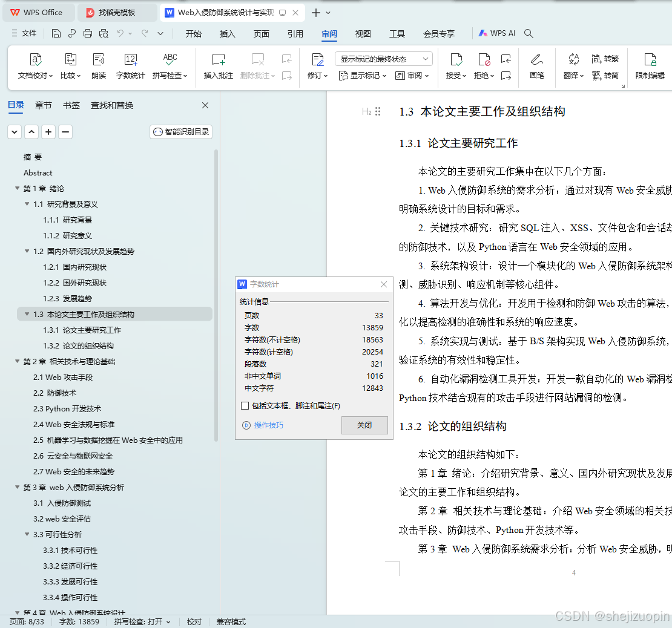Open 文档校对 proofreading tool
The image size is (672, 628).
35,66
